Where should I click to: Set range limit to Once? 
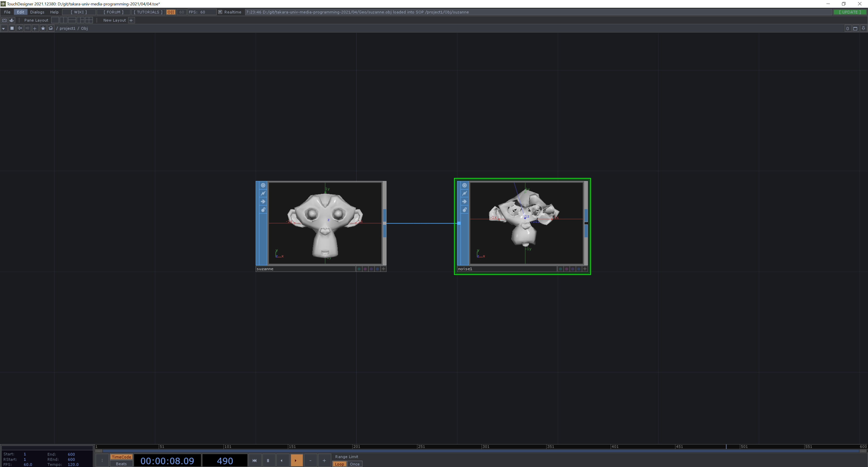click(x=354, y=464)
